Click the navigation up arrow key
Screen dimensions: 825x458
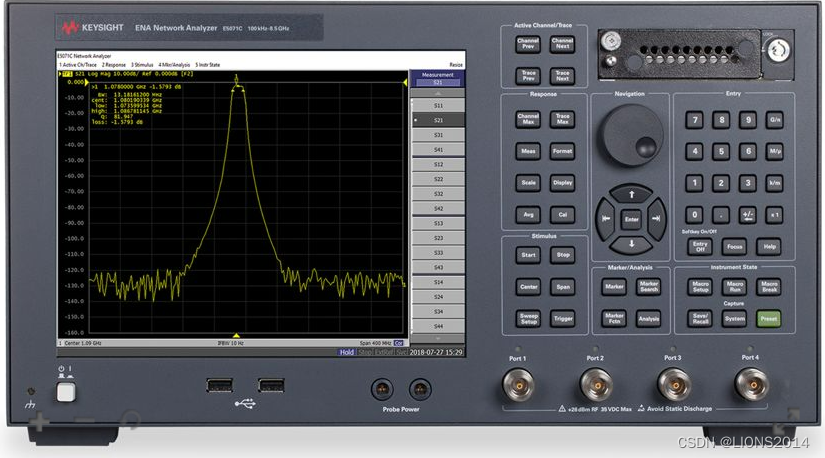point(631,194)
